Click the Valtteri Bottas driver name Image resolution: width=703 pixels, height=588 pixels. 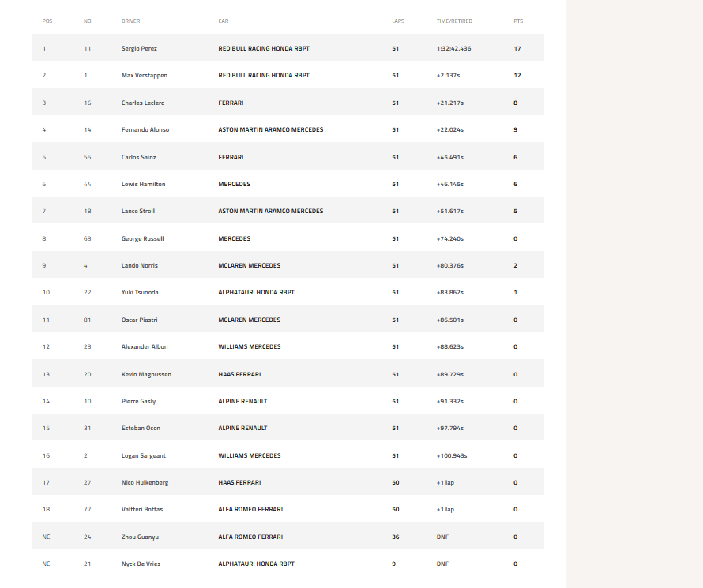[142, 510]
